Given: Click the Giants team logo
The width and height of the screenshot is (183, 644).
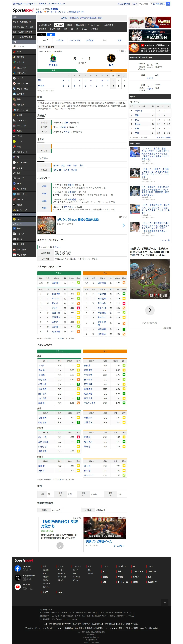Looking at the screenshot, I should point(111,59).
